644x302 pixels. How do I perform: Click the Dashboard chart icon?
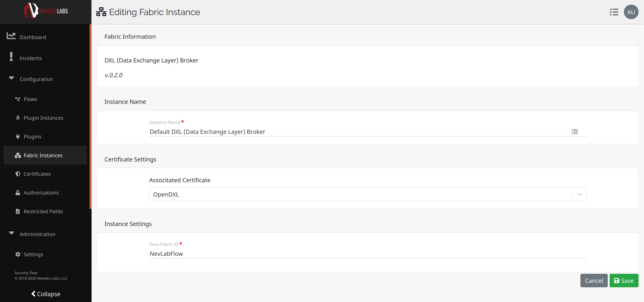point(11,36)
